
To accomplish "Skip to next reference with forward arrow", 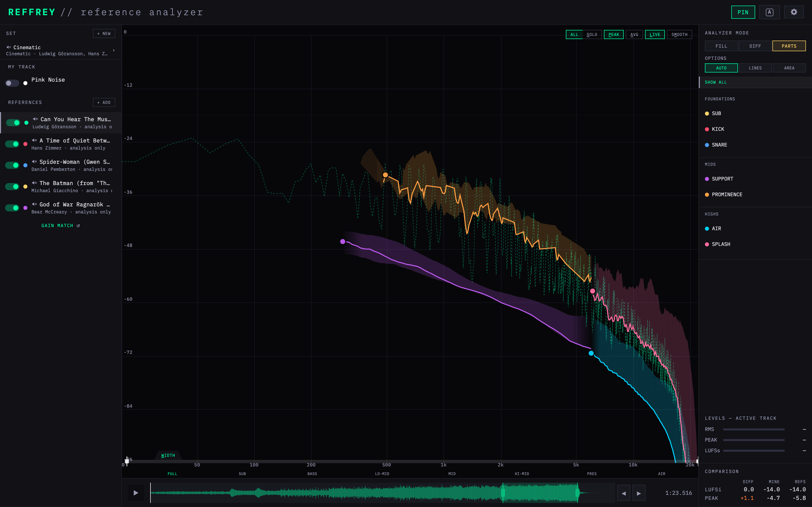I will coord(639,493).
